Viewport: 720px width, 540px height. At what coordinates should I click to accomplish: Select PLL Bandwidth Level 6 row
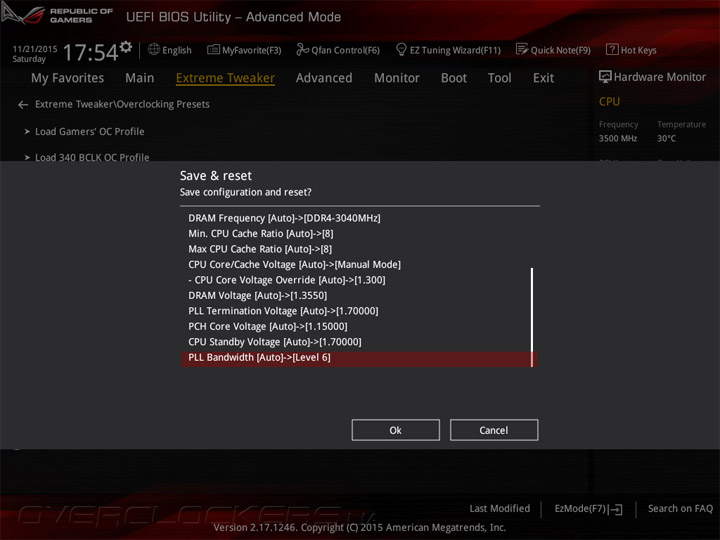coord(359,358)
